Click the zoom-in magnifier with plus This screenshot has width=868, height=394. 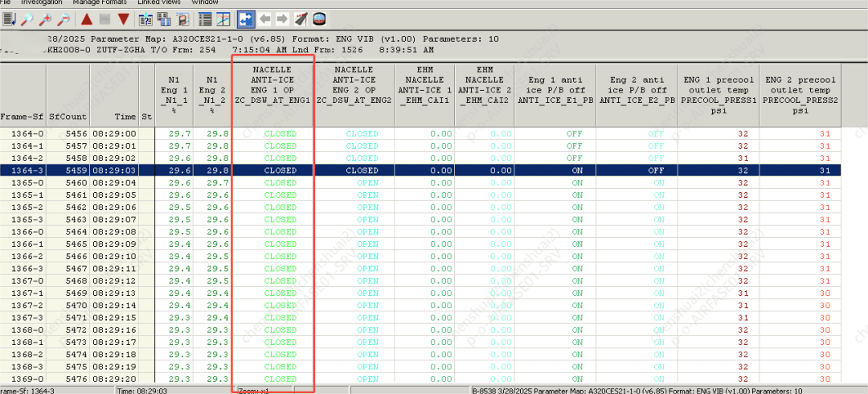[46, 18]
